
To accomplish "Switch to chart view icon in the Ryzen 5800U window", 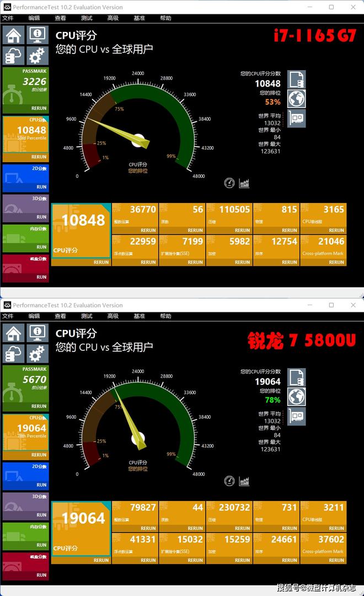I will [244, 481].
